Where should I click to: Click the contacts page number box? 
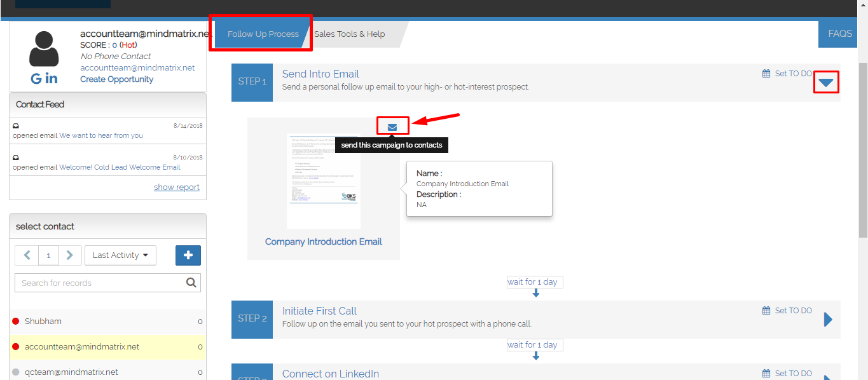coord(48,255)
